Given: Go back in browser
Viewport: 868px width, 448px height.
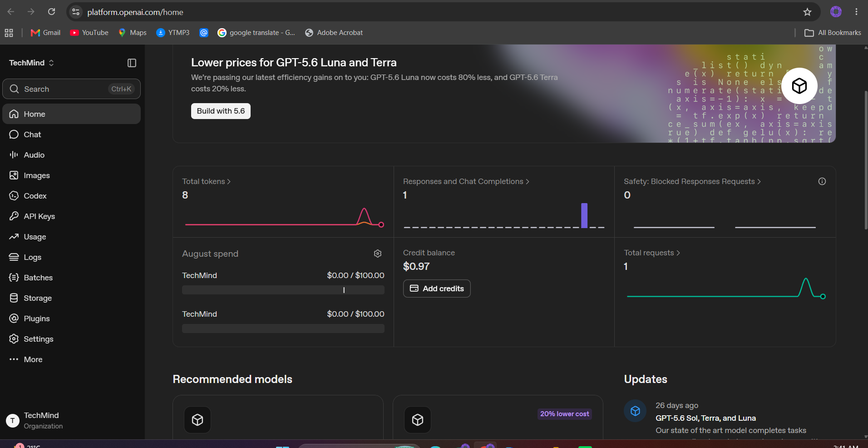Looking at the screenshot, I should tap(11, 12).
